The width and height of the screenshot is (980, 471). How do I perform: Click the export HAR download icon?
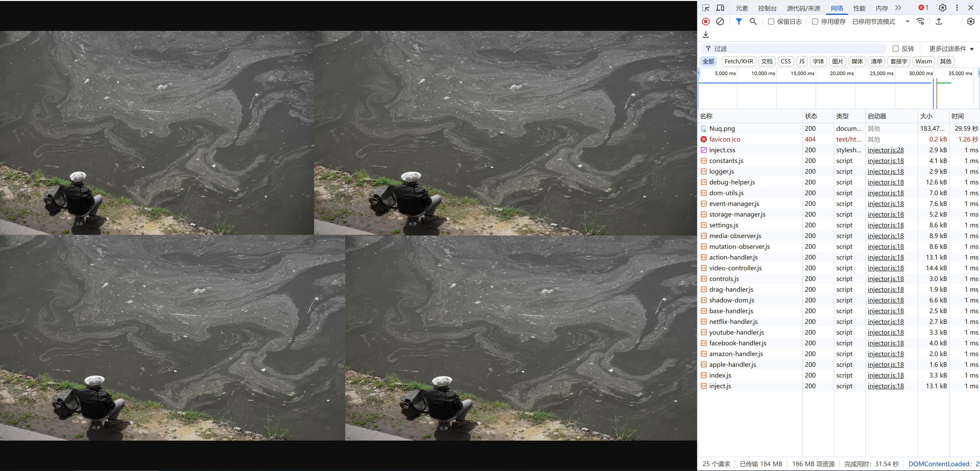pyautogui.click(x=706, y=35)
